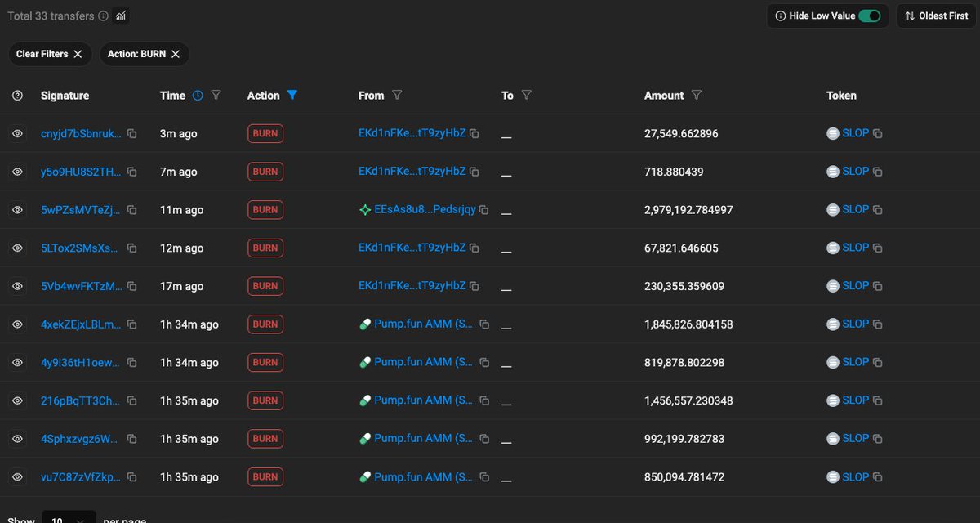Viewport: 980px width, 523px height.
Task: Copy SLOP token in 992,199 row
Action: pyautogui.click(x=878, y=439)
